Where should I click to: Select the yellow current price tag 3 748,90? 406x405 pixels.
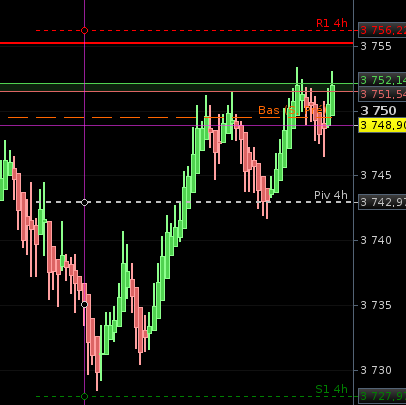point(382,125)
